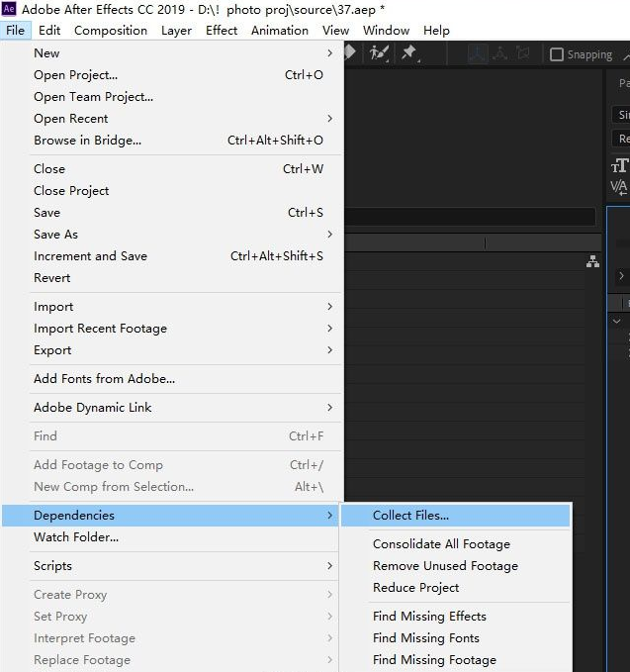Expand the right-pointing chevron in the side panel
The height and width of the screenshot is (672, 630).
click(621, 276)
